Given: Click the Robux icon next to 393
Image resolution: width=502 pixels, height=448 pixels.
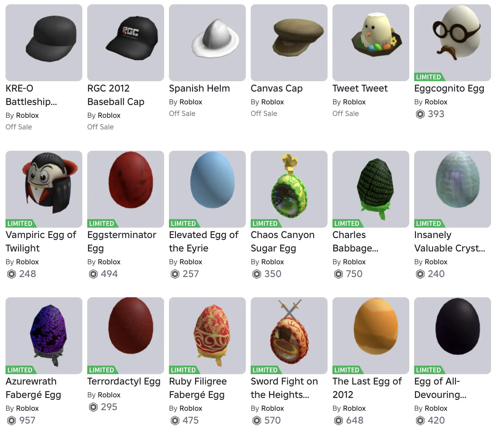Looking at the screenshot, I should [420, 114].
